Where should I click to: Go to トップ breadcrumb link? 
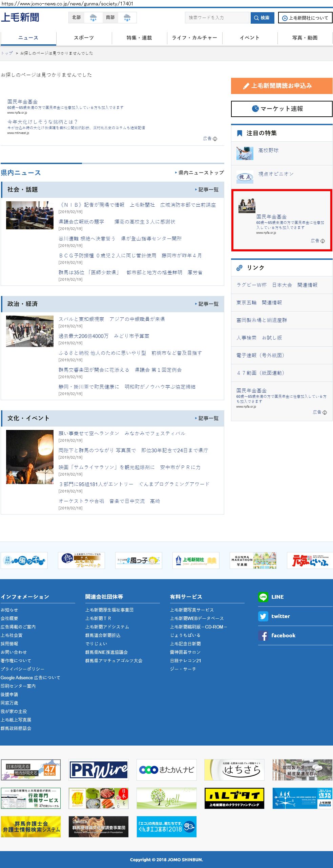[7, 53]
